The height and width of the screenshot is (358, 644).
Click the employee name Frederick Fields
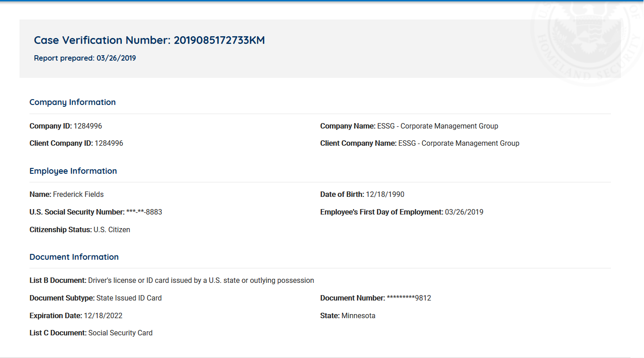[x=78, y=195]
